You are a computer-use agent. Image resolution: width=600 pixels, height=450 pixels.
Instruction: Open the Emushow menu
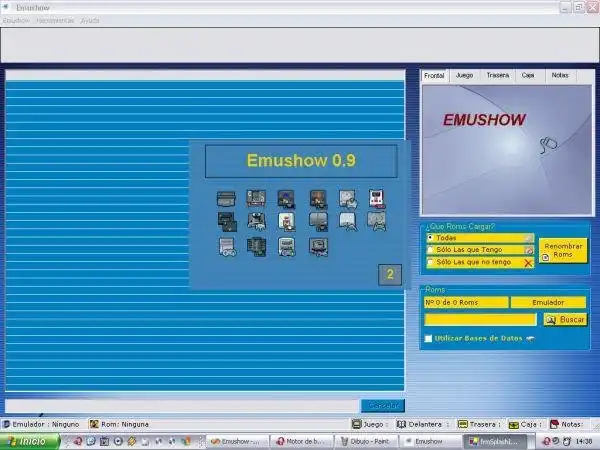[x=16, y=21]
